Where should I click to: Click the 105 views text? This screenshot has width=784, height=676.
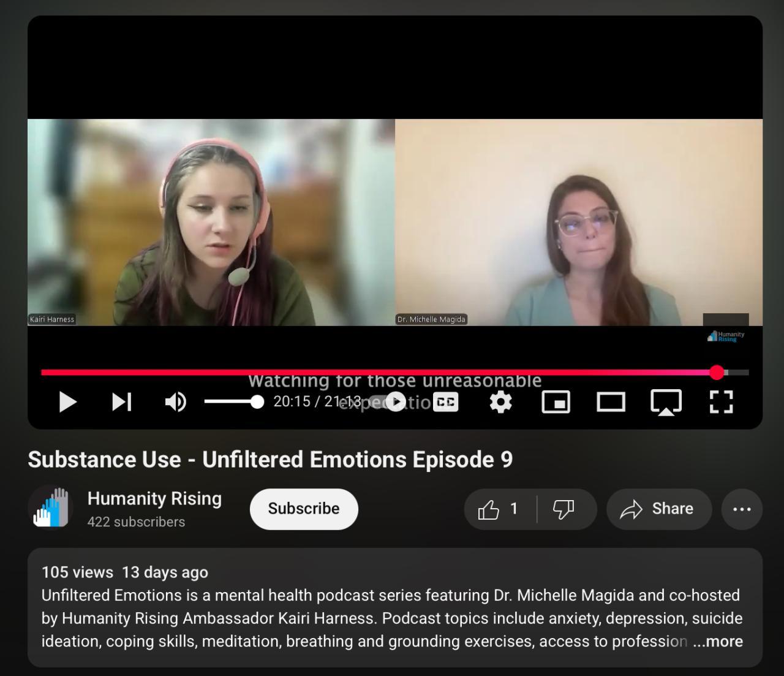coord(77,572)
